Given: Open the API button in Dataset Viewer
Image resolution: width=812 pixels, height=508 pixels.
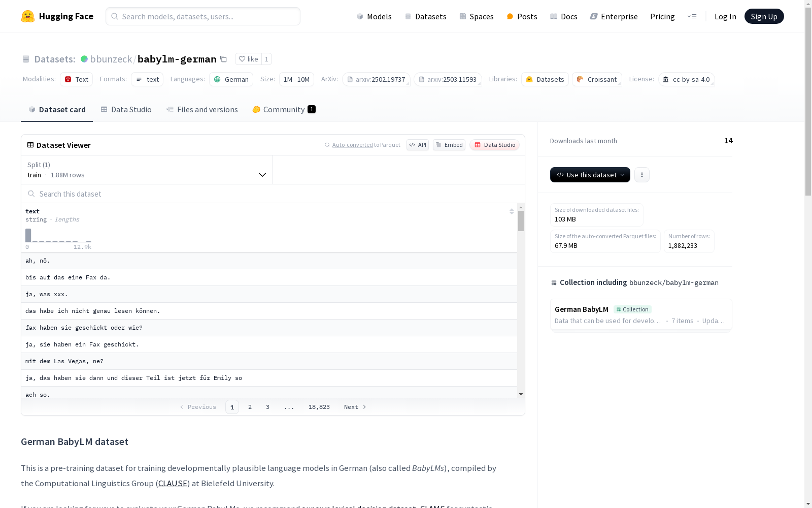Looking at the screenshot, I should click(418, 145).
